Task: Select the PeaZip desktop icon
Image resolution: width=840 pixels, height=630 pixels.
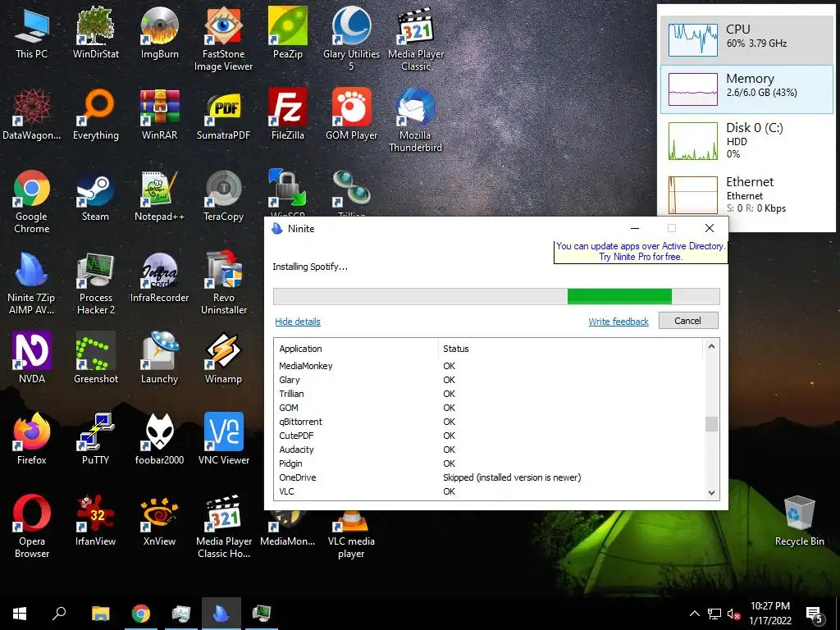Action: coord(288,32)
